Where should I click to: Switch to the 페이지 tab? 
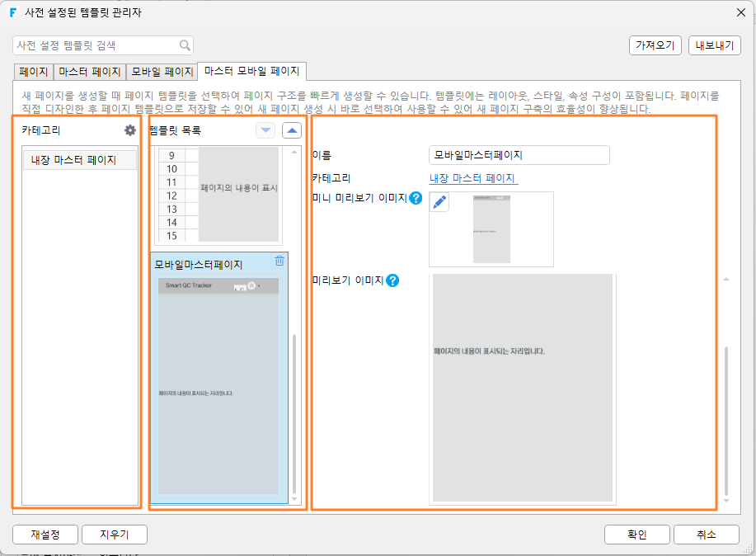tap(33, 72)
